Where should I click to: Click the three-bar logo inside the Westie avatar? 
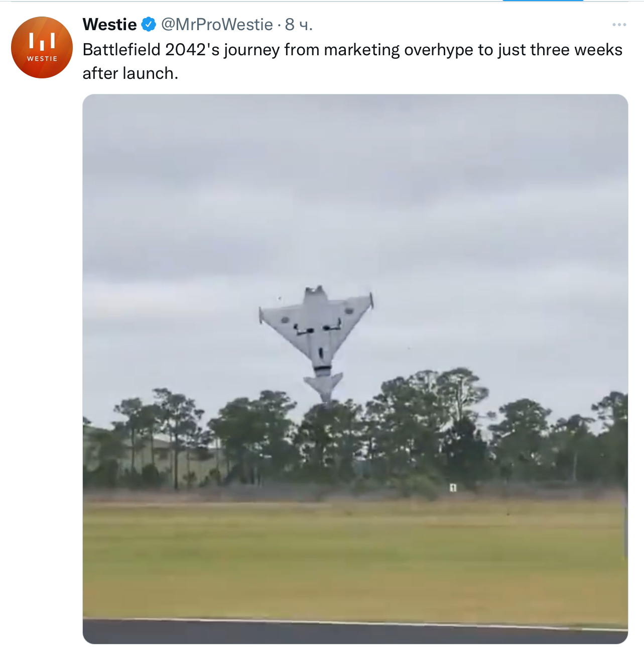(x=42, y=41)
